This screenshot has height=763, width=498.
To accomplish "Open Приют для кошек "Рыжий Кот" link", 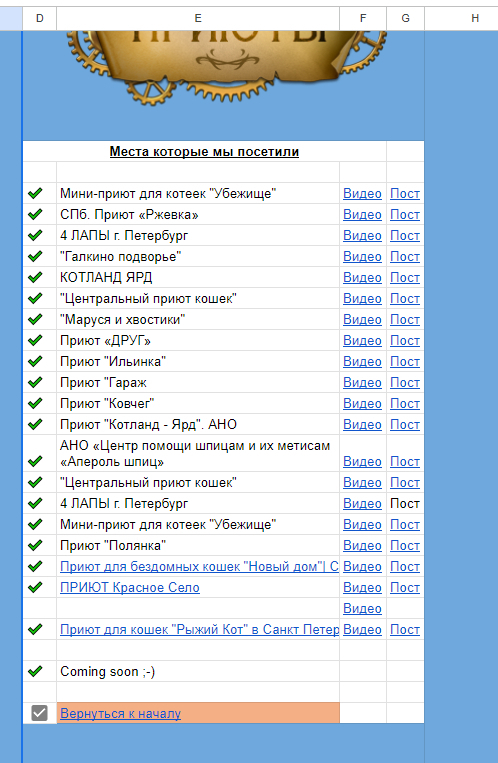I will point(199,629).
